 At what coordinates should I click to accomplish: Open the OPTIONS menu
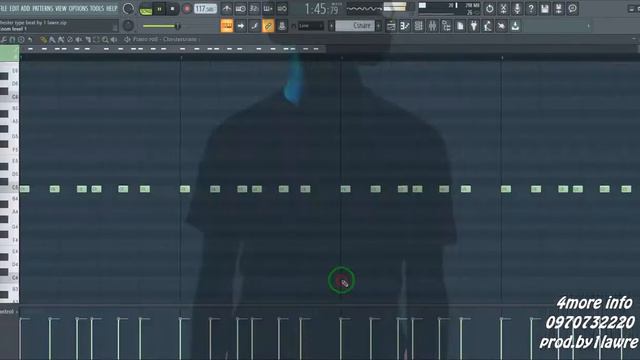[78, 8]
